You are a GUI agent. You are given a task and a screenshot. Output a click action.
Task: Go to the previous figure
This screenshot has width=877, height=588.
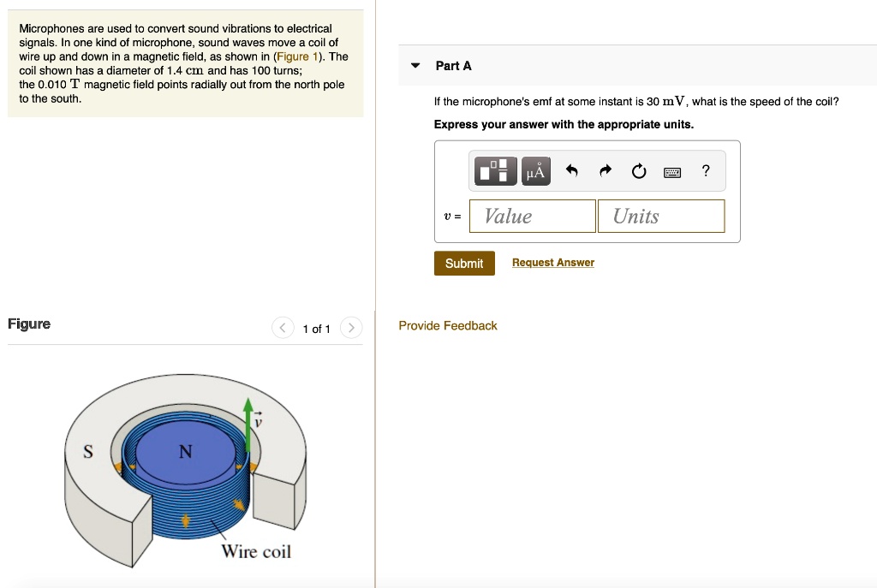283,328
